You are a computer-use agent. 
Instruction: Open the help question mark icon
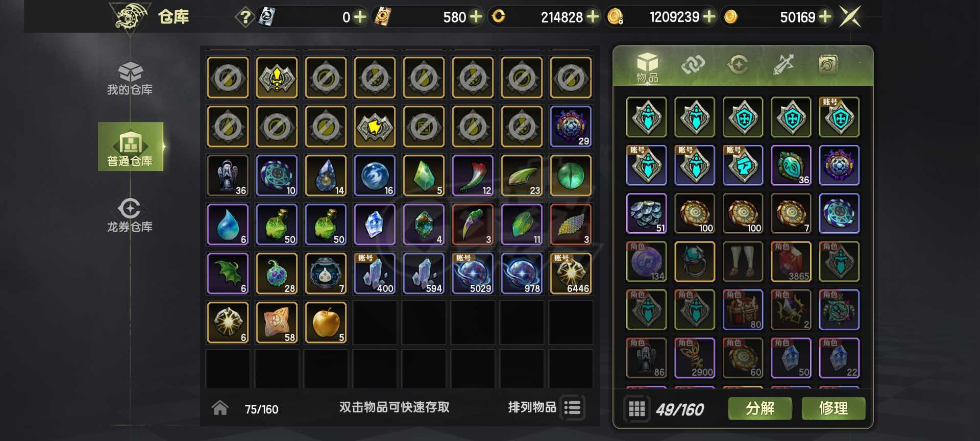246,17
